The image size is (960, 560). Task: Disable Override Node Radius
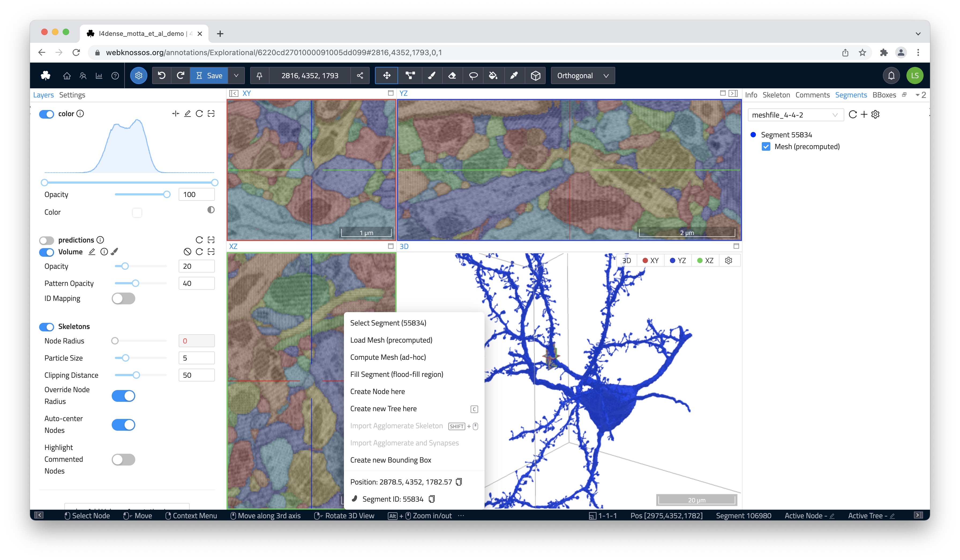(x=123, y=396)
